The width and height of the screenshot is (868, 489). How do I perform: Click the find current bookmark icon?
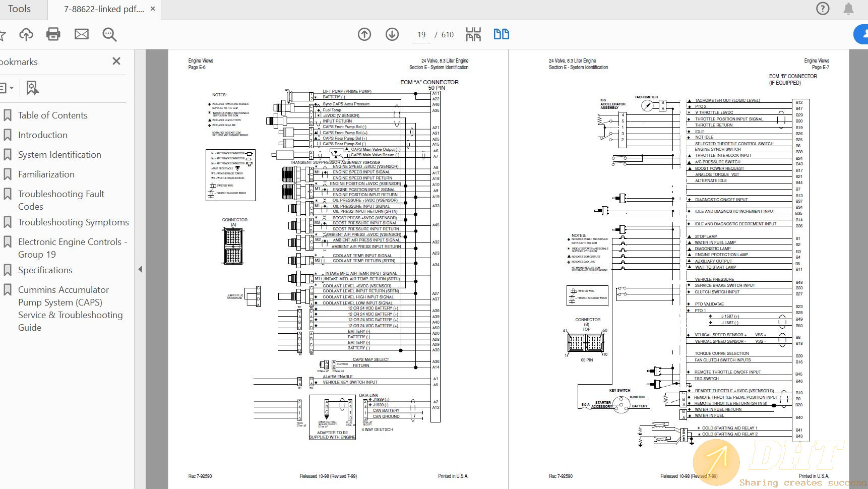(x=32, y=88)
